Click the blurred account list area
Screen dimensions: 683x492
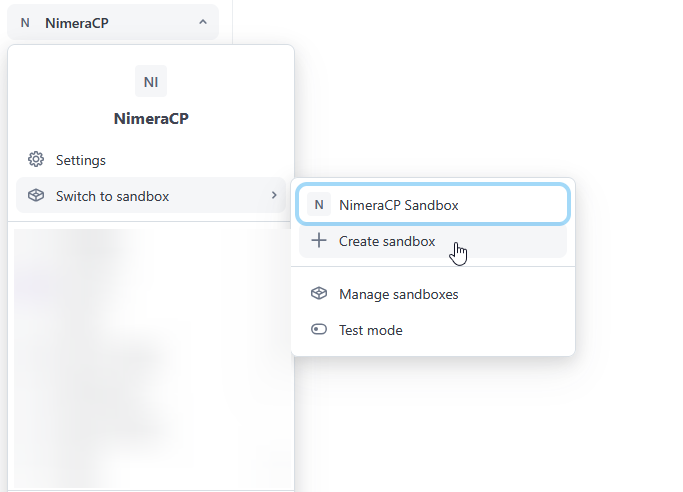[x=150, y=360]
